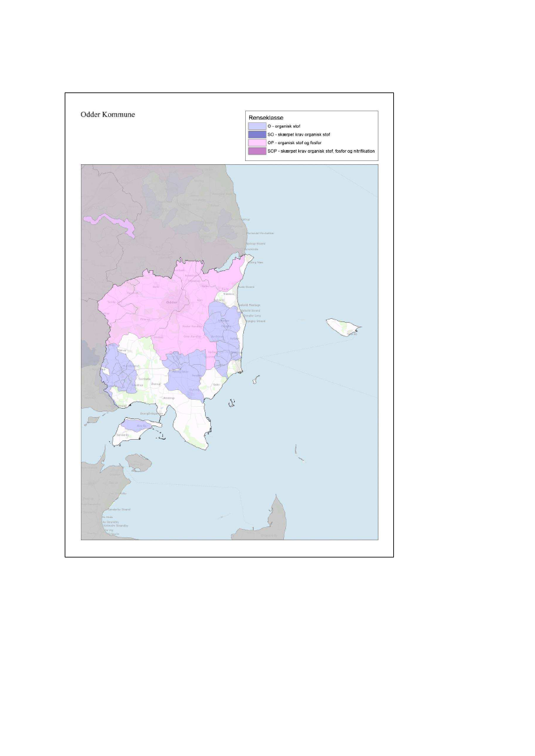
Task: Click the pink strip area in northwest map
Action: click(111, 224)
